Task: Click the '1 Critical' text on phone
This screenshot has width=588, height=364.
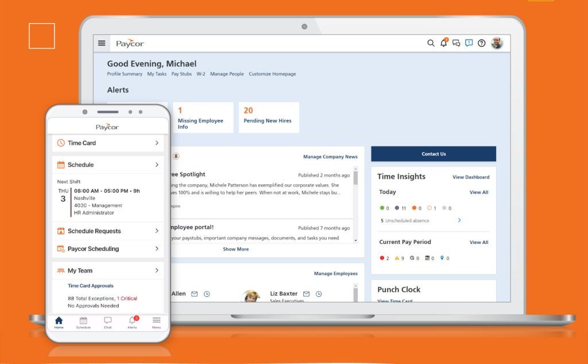Action: click(127, 299)
